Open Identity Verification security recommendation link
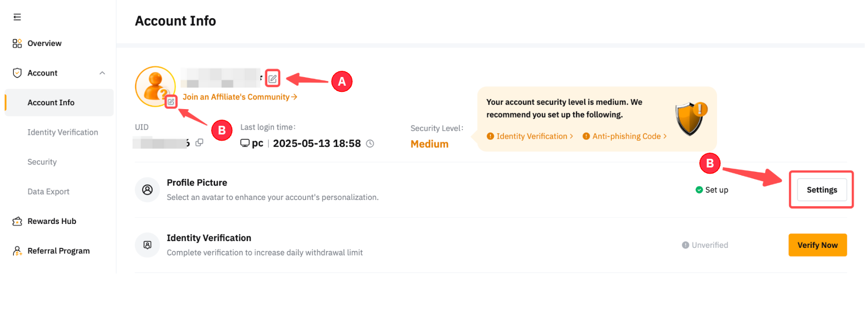The width and height of the screenshot is (868, 311). pos(531,136)
